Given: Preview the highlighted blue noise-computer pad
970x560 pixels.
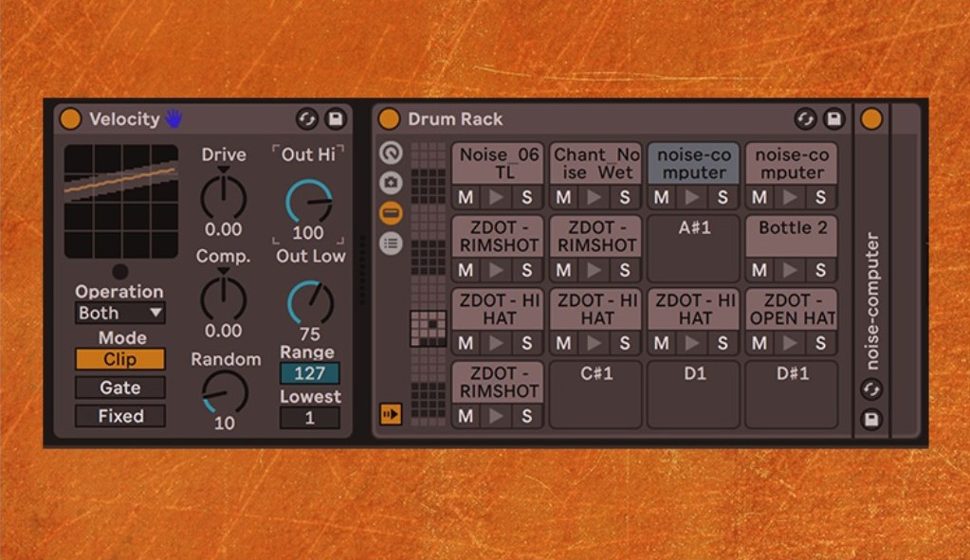Looking at the screenshot, I should click(693, 198).
